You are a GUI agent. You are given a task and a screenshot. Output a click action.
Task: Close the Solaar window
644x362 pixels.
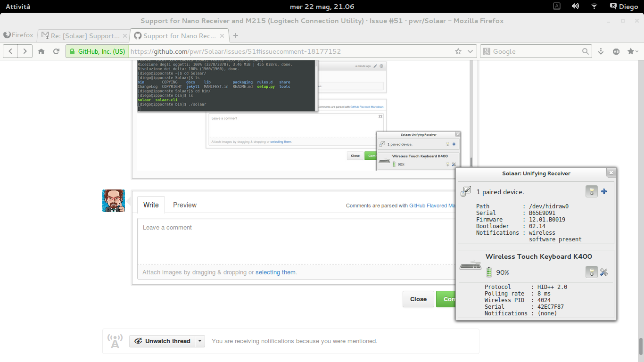click(611, 173)
